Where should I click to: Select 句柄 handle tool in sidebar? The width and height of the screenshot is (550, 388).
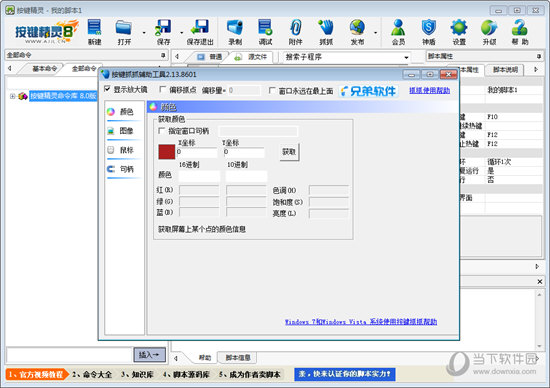coord(121,169)
